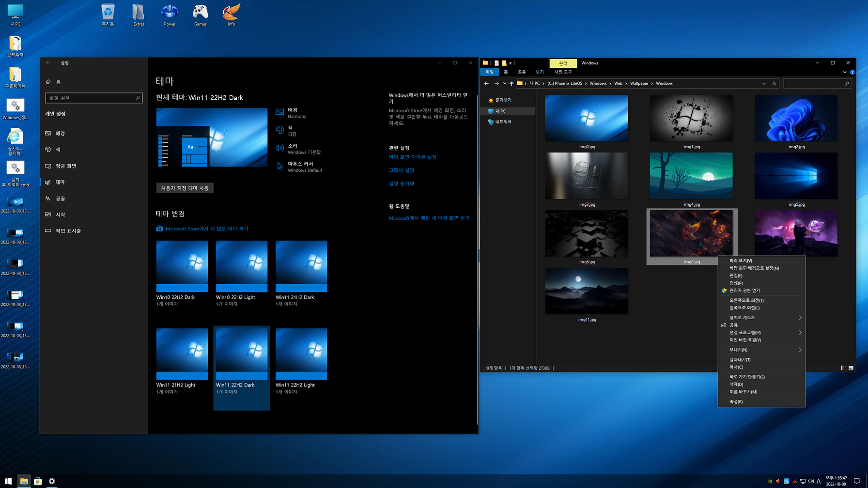The height and width of the screenshot is (488, 868).
Task: Expand the Explorer ribbon chevron
Action: (x=845, y=72)
